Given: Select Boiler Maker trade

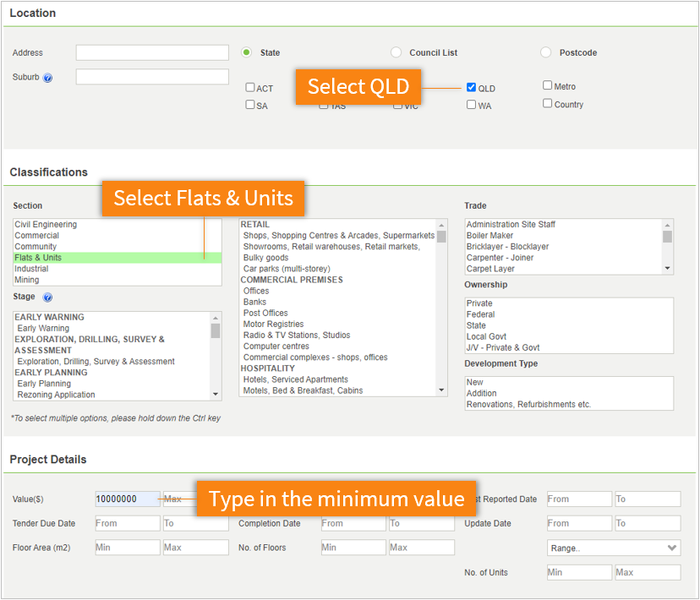Looking at the screenshot, I should (564, 236).
